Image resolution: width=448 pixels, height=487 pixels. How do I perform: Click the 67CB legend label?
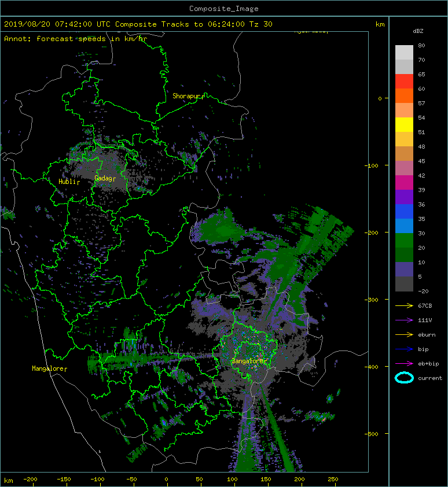(425, 305)
